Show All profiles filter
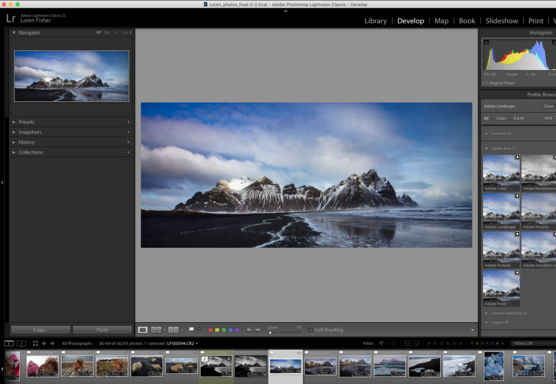 click(486, 118)
